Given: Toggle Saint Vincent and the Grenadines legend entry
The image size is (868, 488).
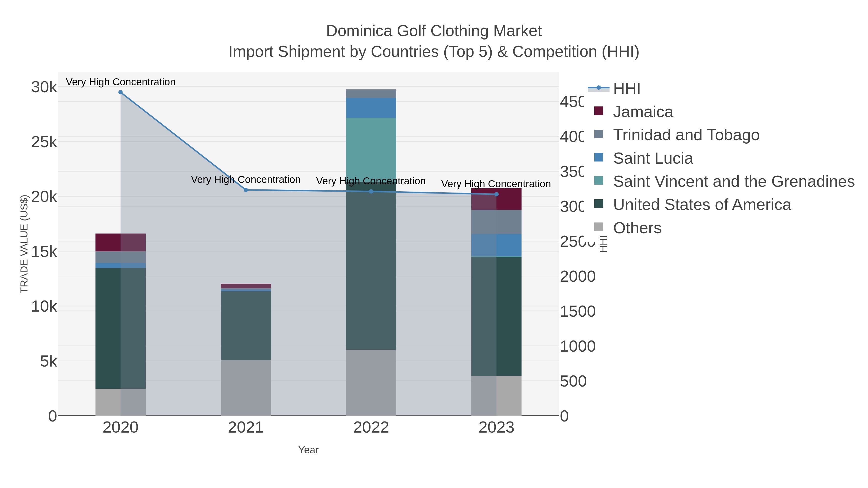Looking at the screenshot, I should (x=721, y=181).
